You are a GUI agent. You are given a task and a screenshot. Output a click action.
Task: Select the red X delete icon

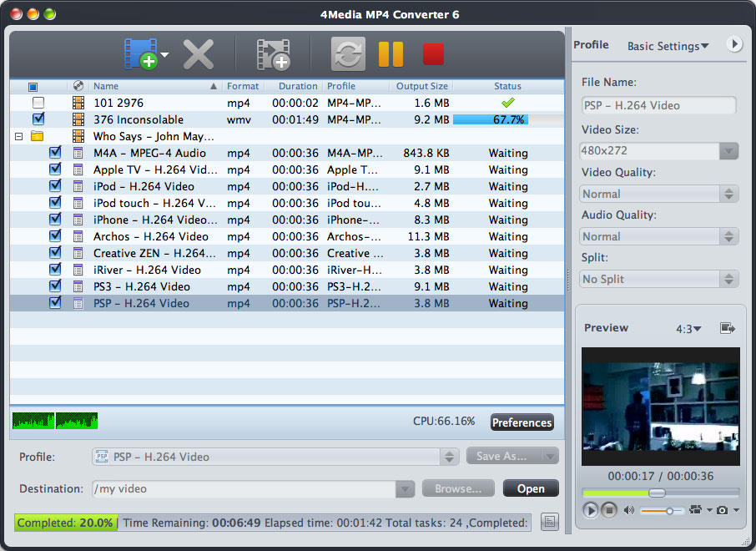point(198,53)
